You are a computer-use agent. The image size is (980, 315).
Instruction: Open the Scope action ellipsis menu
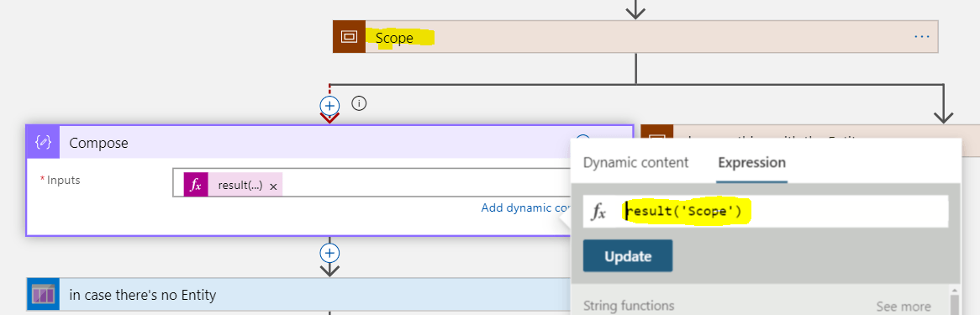tap(922, 37)
